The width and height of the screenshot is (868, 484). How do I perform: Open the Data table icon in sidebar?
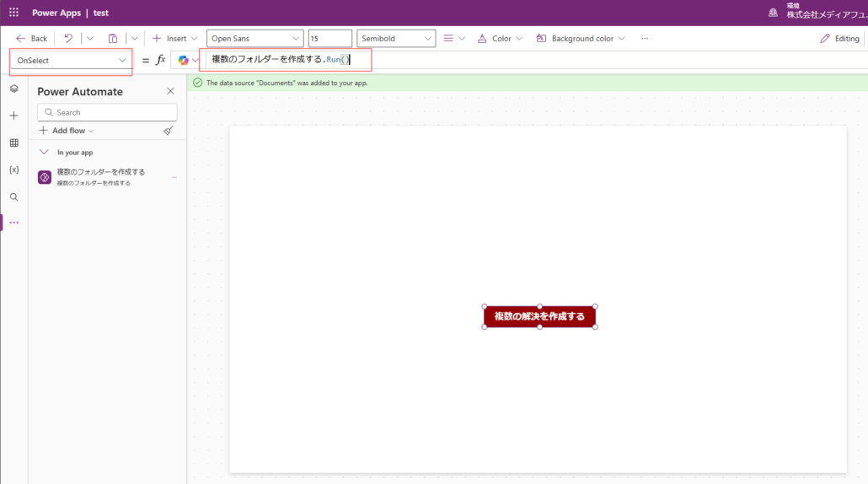13,143
